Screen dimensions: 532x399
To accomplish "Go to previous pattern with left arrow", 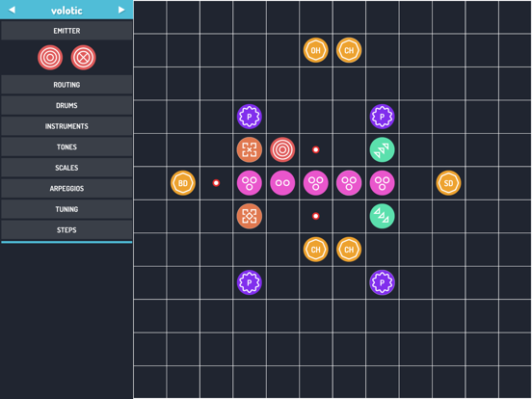I will click(x=12, y=10).
